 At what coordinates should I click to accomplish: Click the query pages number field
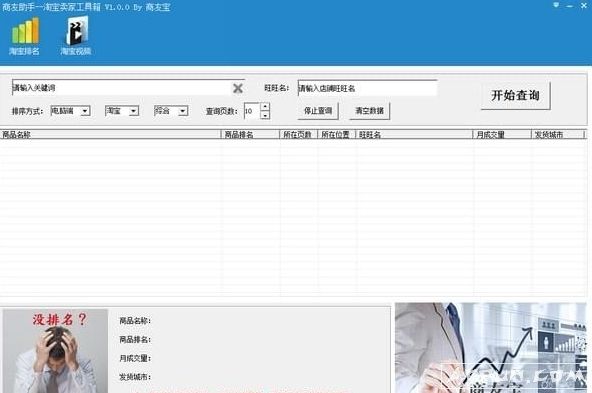[x=252, y=111]
